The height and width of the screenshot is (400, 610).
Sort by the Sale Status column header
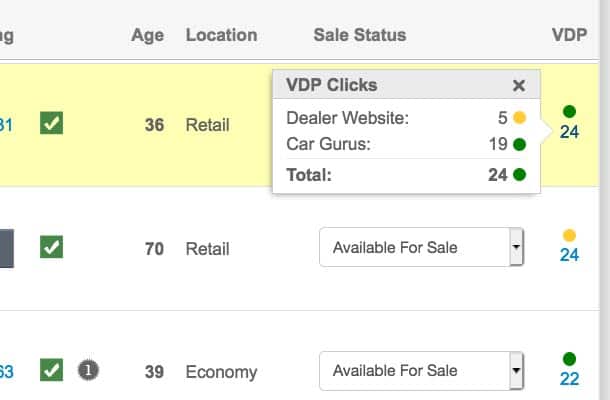pyautogui.click(x=360, y=35)
